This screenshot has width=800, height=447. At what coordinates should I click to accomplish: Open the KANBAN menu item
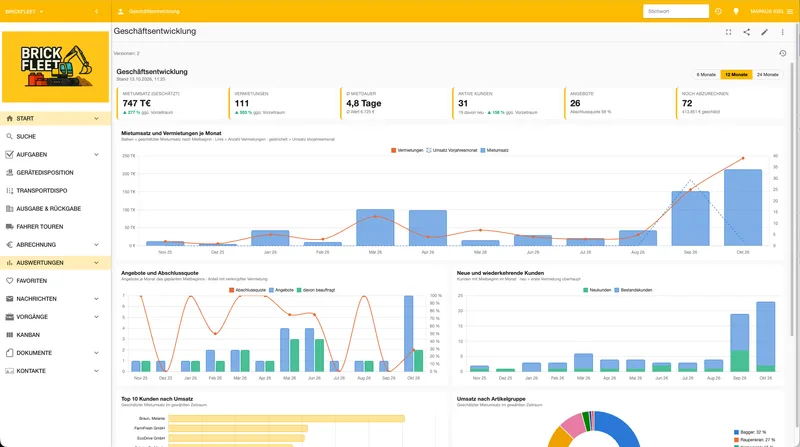[x=55, y=335]
